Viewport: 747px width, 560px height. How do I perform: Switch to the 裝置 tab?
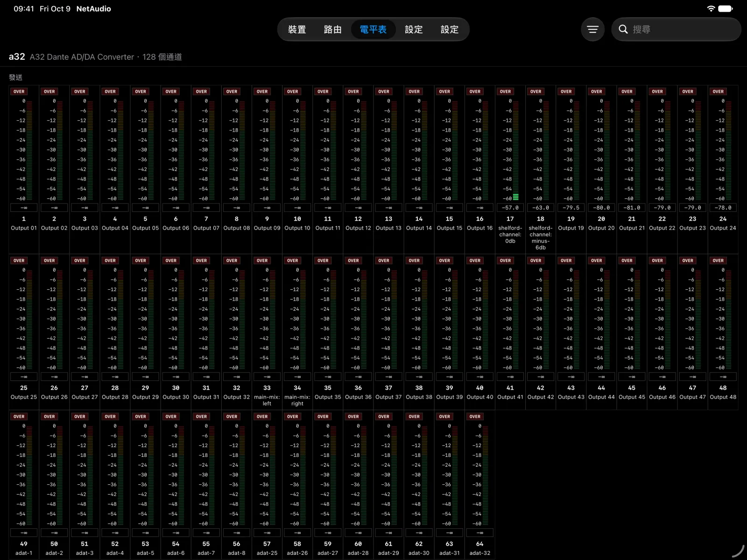[297, 29]
